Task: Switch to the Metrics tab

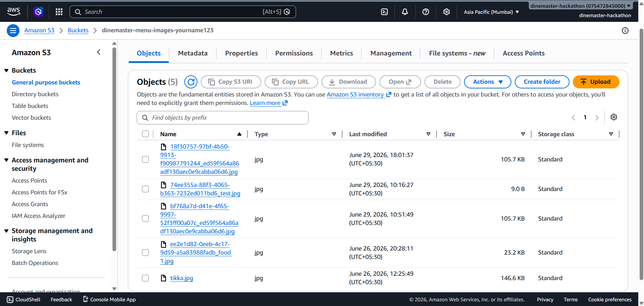Action: 341,53
